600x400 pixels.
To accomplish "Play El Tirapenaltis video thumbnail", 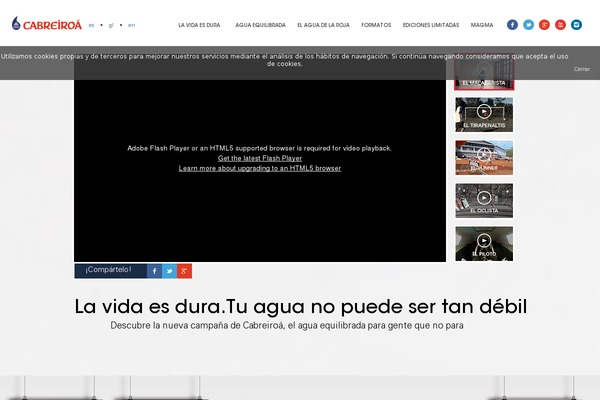I will 484,114.
